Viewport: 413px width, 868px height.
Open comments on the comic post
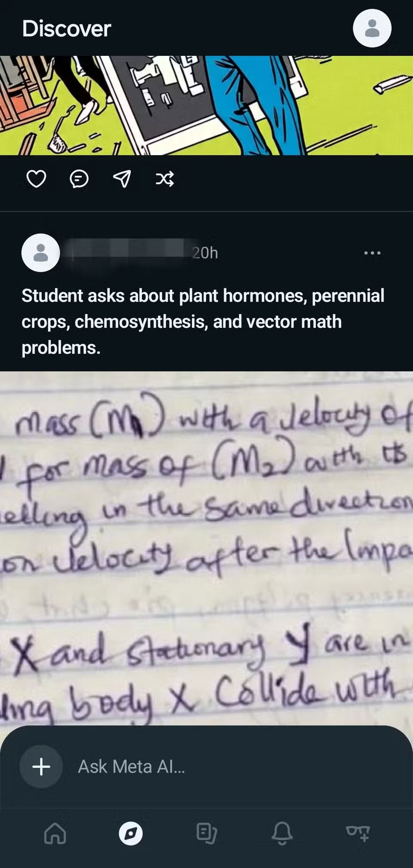pos(79,179)
